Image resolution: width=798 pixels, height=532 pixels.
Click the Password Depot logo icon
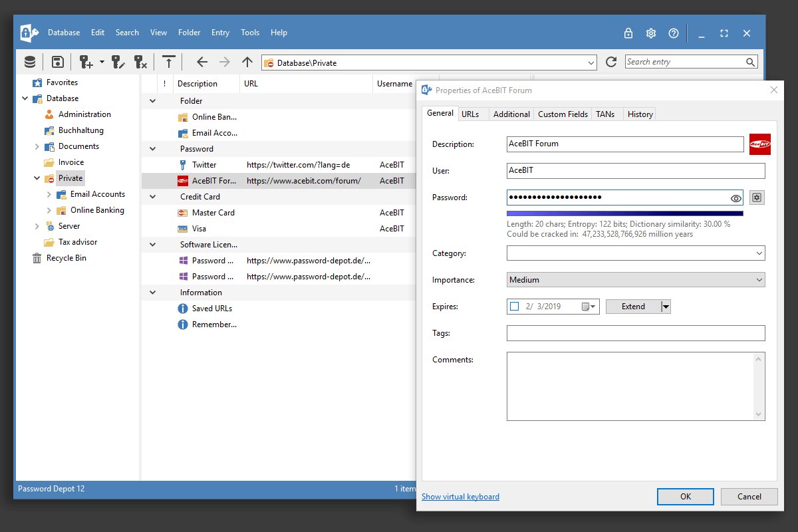click(x=29, y=33)
